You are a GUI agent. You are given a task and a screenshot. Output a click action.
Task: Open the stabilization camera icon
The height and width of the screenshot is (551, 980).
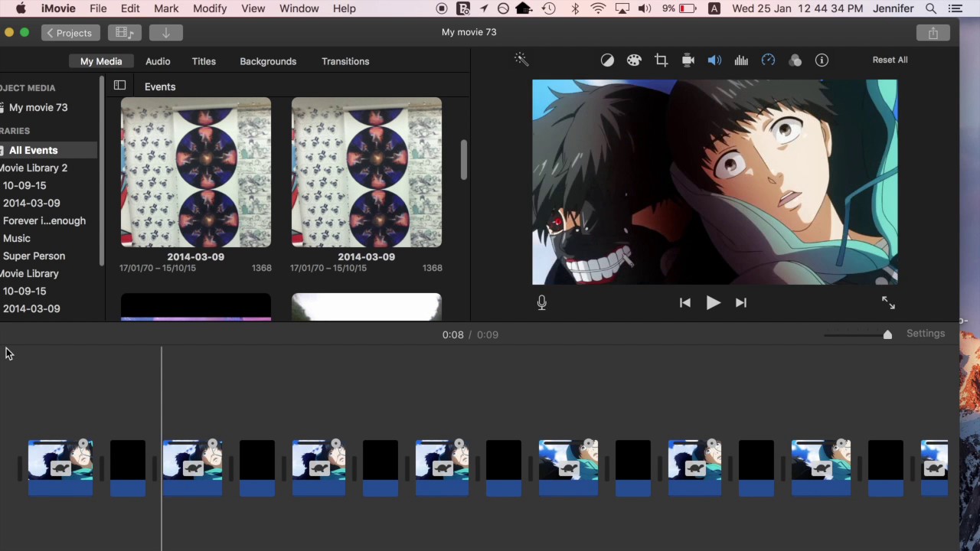(688, 60)
